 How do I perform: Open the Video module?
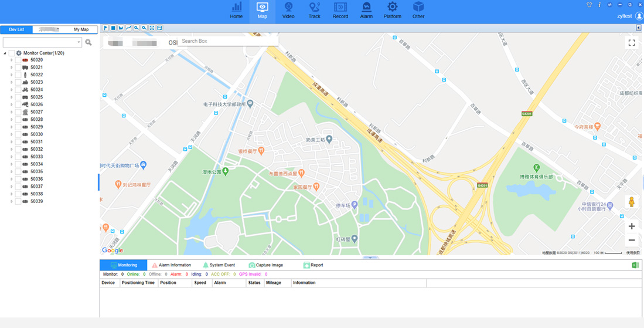point(288,10)
